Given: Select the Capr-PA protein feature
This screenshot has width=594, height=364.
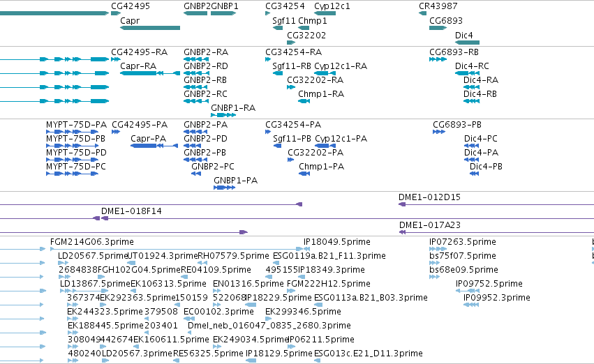Looking at the screenshot, I should (154, 146).
